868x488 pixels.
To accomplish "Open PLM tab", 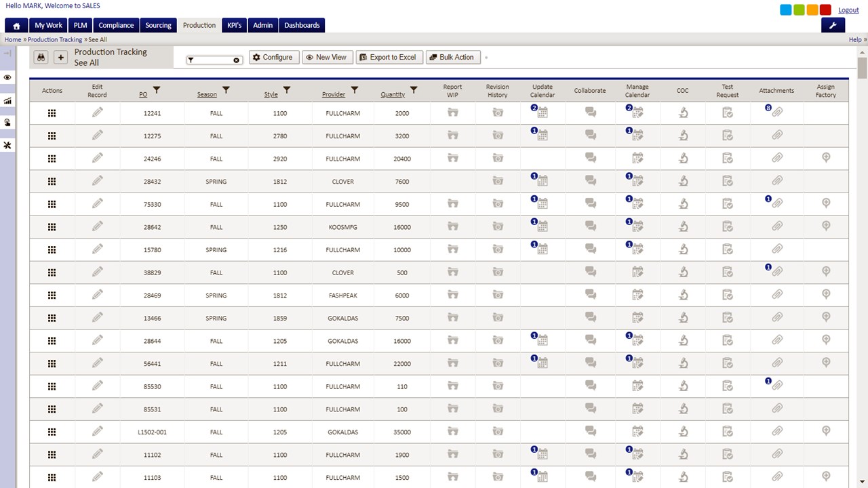I will click(80, 25).
